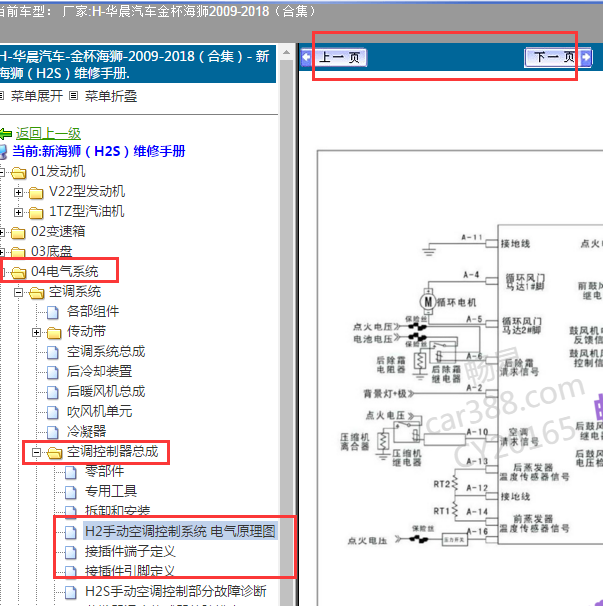The height and width of the screenshot is (606, 603).
Task: Select 02变速箱 in the tree
Action: click(58, 232)
